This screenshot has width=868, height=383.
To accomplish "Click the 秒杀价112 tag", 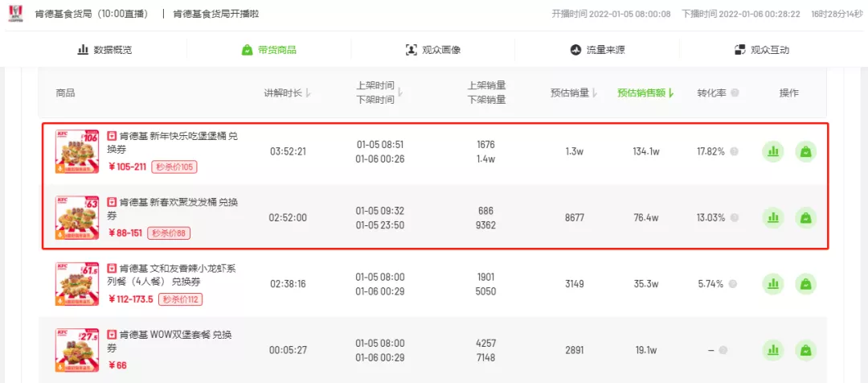I will point(181,300).
